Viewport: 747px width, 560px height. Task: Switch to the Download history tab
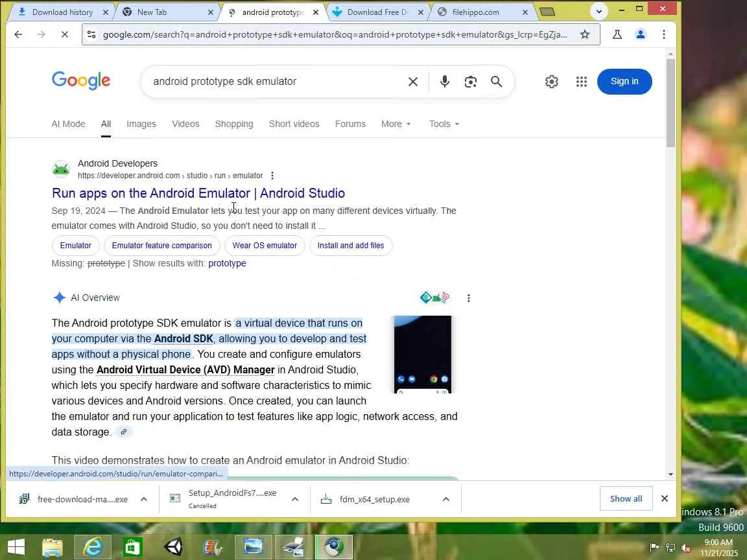[62, 12]
